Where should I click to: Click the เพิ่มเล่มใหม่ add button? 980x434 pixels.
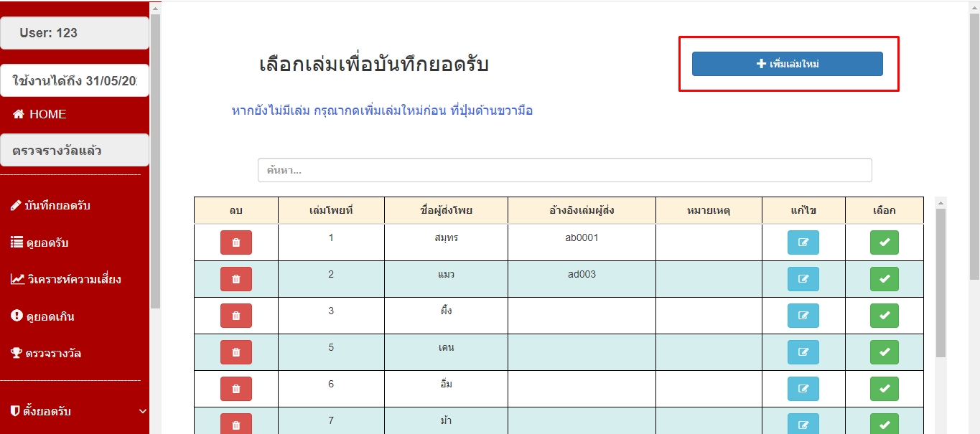787,64
